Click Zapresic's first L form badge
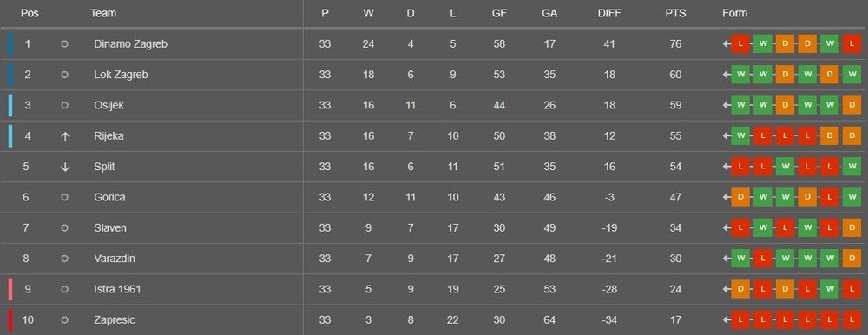This screenshot has height=335, width=868. pyautogui.click(x=740, y=320)
